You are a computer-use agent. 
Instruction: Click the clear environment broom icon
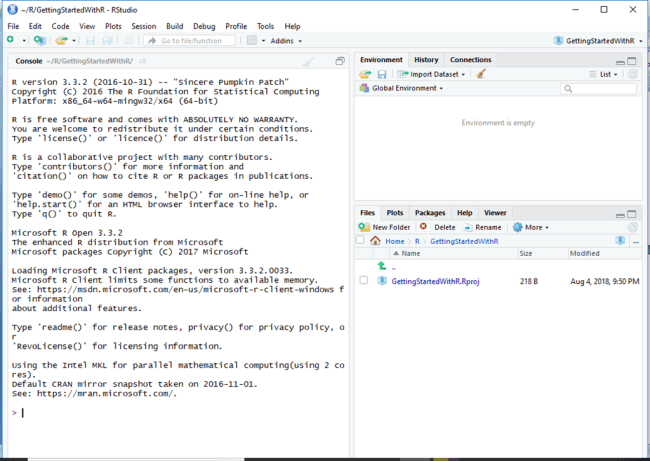481,74
